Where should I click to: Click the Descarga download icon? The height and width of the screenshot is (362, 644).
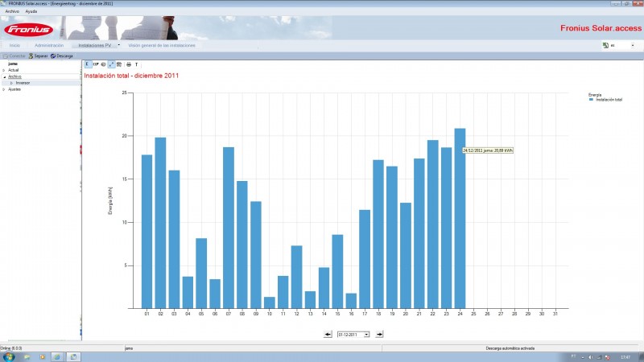(53, 56)
